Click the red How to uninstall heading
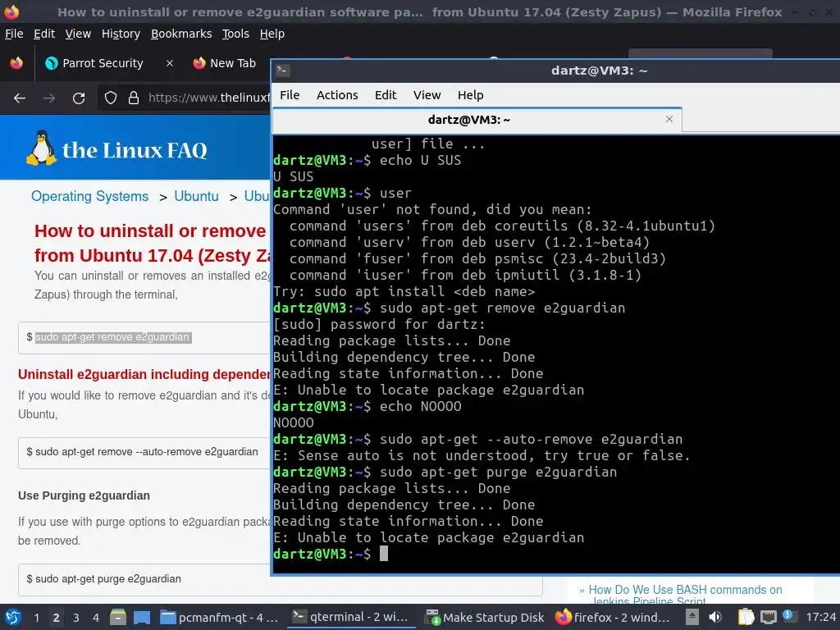Screen dimensions: 840x630 click(x=152, y=243)
